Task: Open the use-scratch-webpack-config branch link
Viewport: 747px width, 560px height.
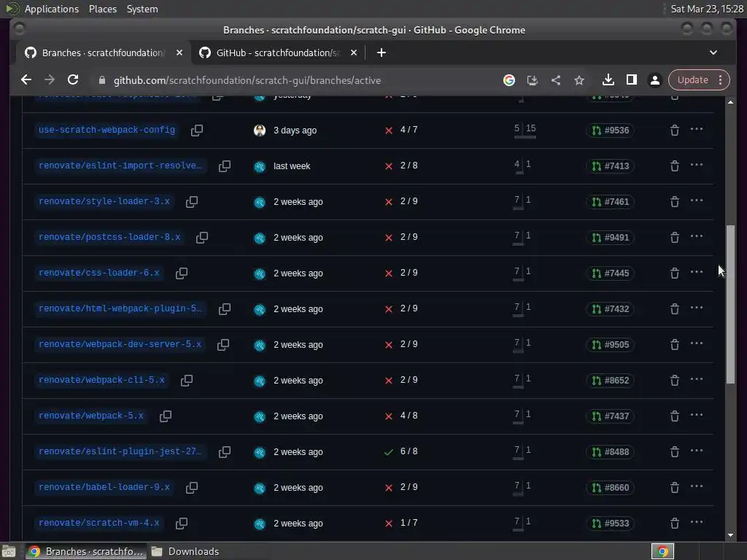Action: (x=107, y=130)
